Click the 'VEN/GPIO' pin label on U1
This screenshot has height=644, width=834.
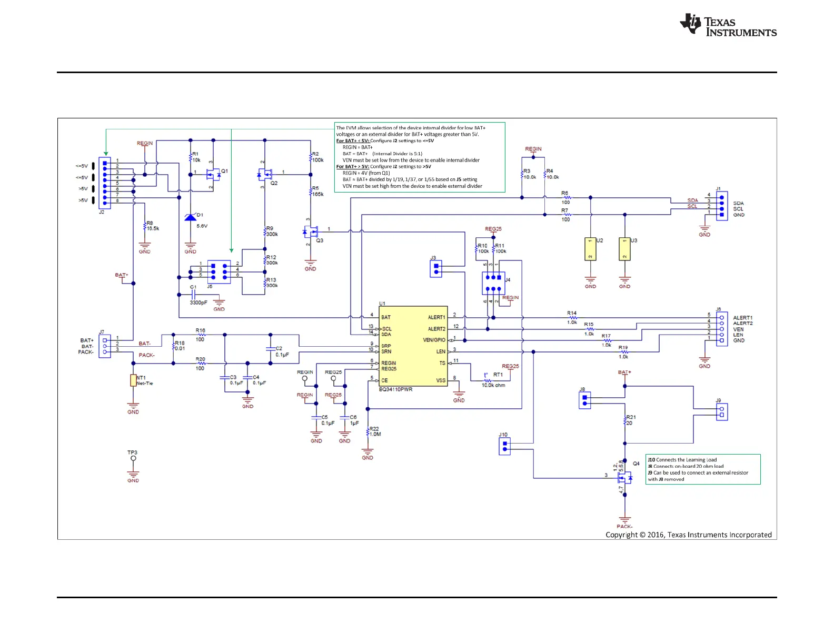(434, 340)
